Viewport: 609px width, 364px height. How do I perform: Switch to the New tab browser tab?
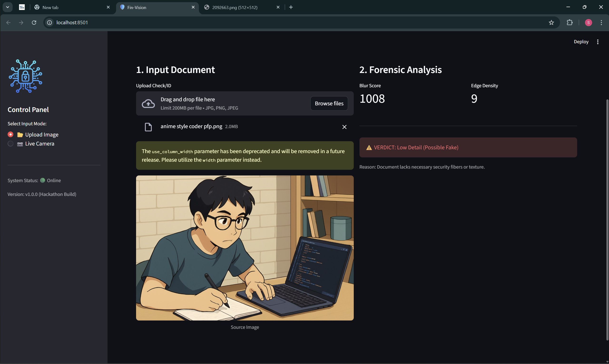(x=50, y=7)
